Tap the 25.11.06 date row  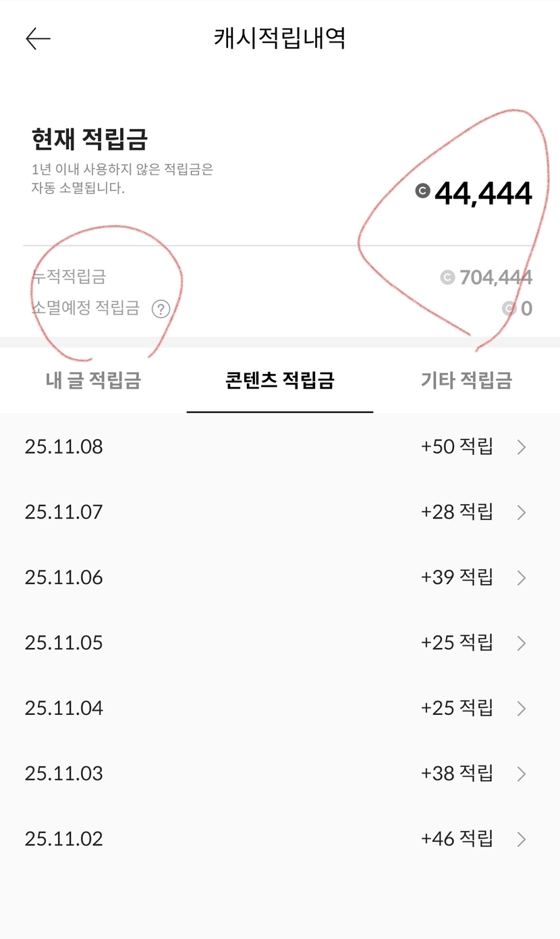click(64, 578)
